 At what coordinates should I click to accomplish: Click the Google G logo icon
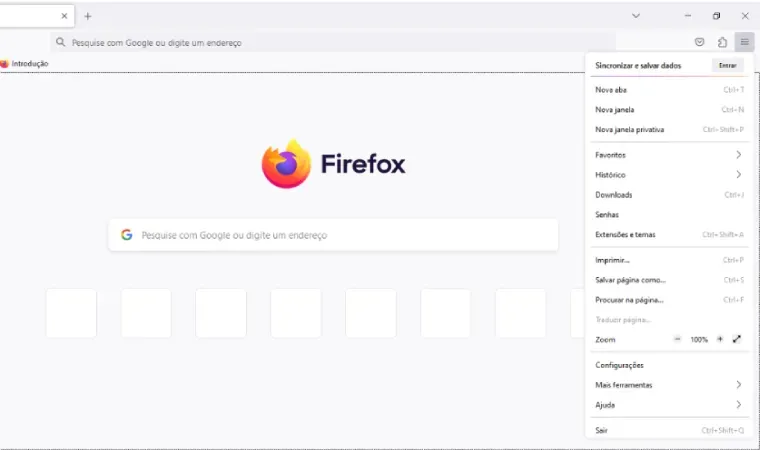click(127, 235)
